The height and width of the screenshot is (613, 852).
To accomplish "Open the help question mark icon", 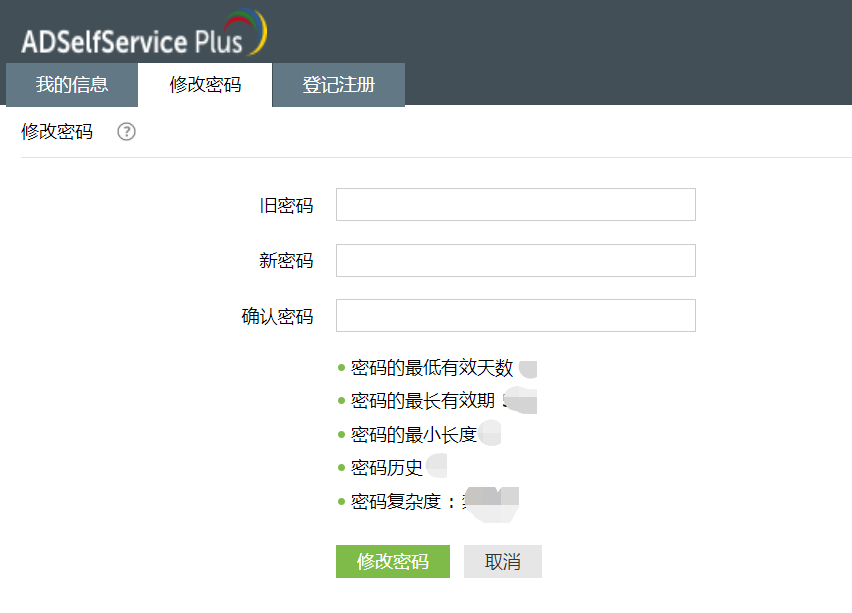I will (126, 132).
